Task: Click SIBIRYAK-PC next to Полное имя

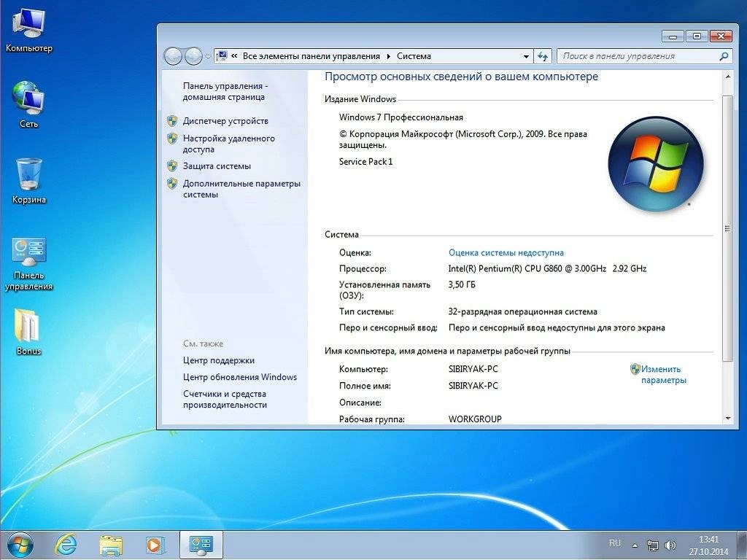Action: point(473,386)
